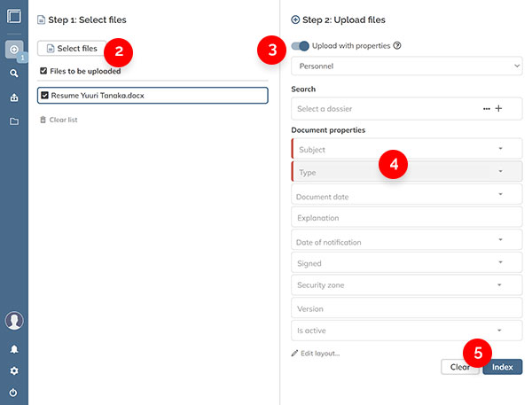Open settings gear in sidebar

13,370
